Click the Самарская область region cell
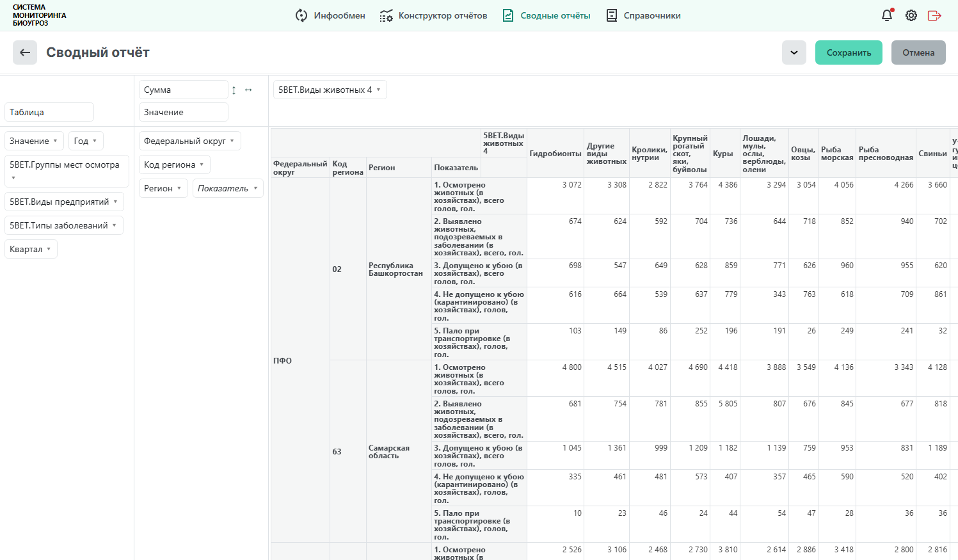 pos(399,452)
